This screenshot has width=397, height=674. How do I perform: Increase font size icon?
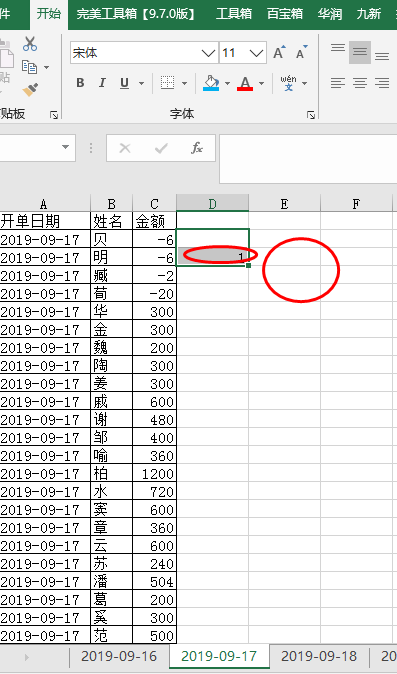(x=279, y=53)
